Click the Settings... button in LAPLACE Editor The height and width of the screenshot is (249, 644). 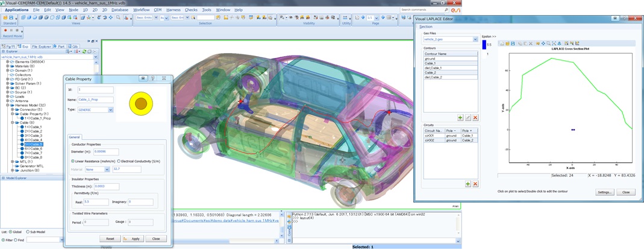point(605,192)
